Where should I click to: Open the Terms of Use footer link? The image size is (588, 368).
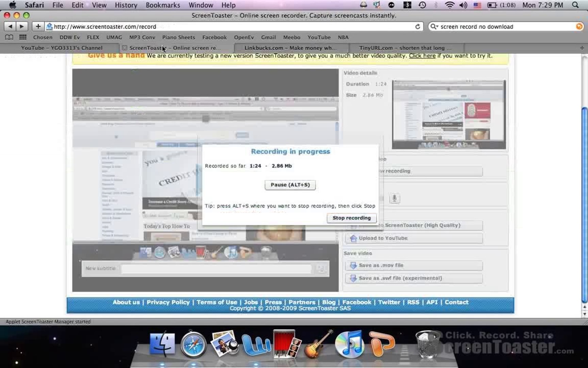[x=217, y=302]
